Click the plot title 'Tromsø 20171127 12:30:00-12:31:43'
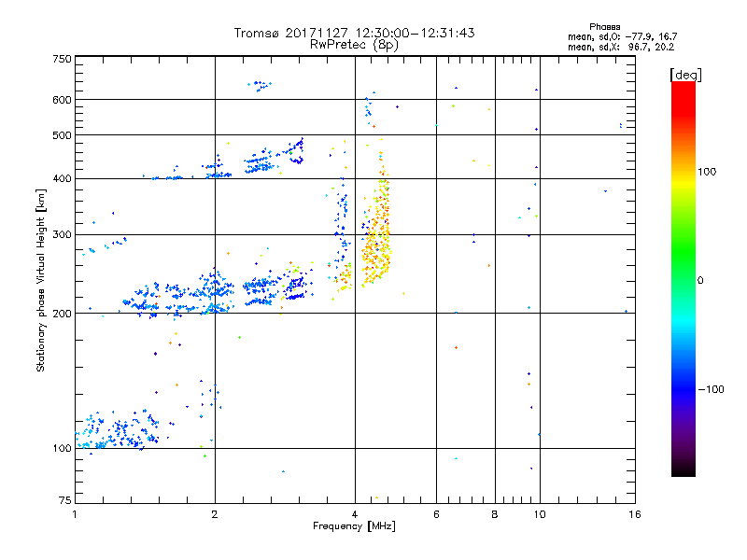 pyautogui.click(x=354, y=33)
